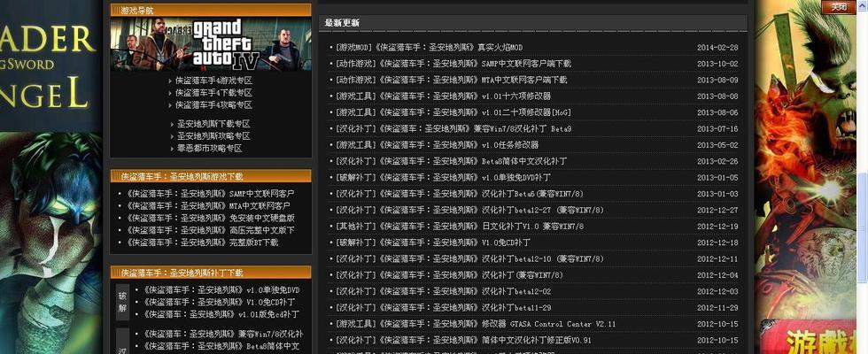Open 修改器 GTASA Control Center V2.11 entry
Image resolution: width=868 pixels, height=354 pixels.
[x=475, y=324]
